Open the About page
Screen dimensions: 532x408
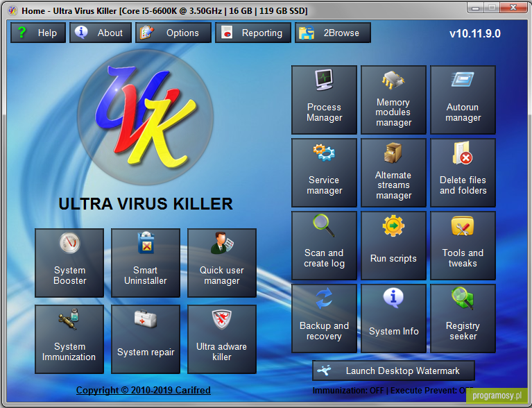click(101, 33)
